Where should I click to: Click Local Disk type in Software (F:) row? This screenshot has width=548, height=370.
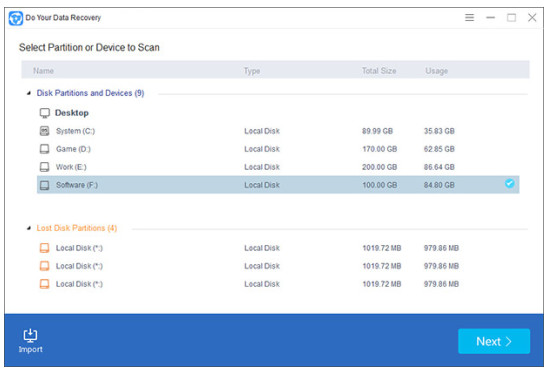click(x=262, y=185)
